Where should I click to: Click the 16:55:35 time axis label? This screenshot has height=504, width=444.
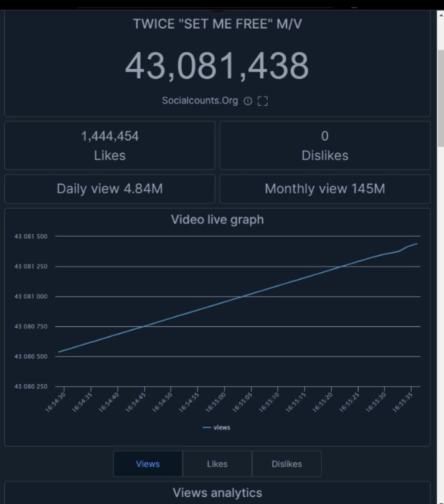point(402,402)
